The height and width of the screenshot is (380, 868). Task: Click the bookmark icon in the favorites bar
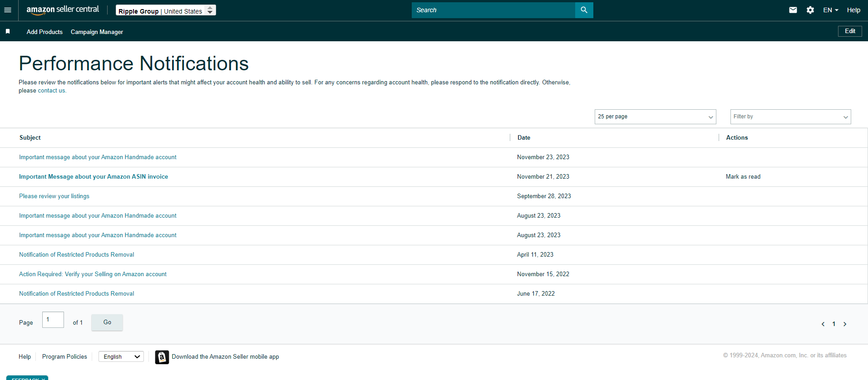click(x=8, y=31)
